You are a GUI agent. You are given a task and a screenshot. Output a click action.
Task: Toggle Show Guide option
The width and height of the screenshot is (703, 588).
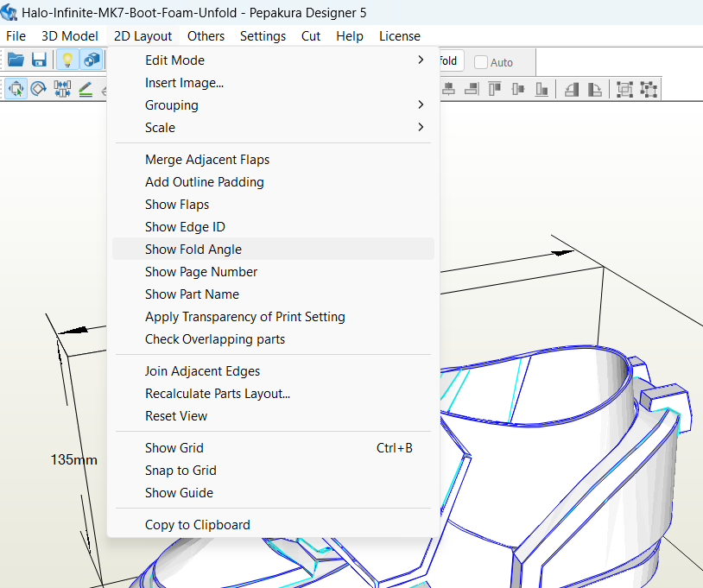point(273,492)
